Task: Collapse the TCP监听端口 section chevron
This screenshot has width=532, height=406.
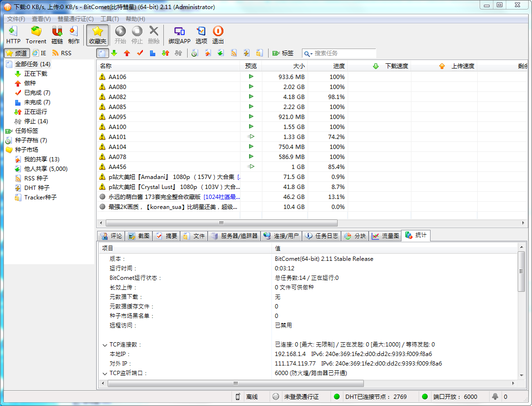Action: [x=105, y=374]
